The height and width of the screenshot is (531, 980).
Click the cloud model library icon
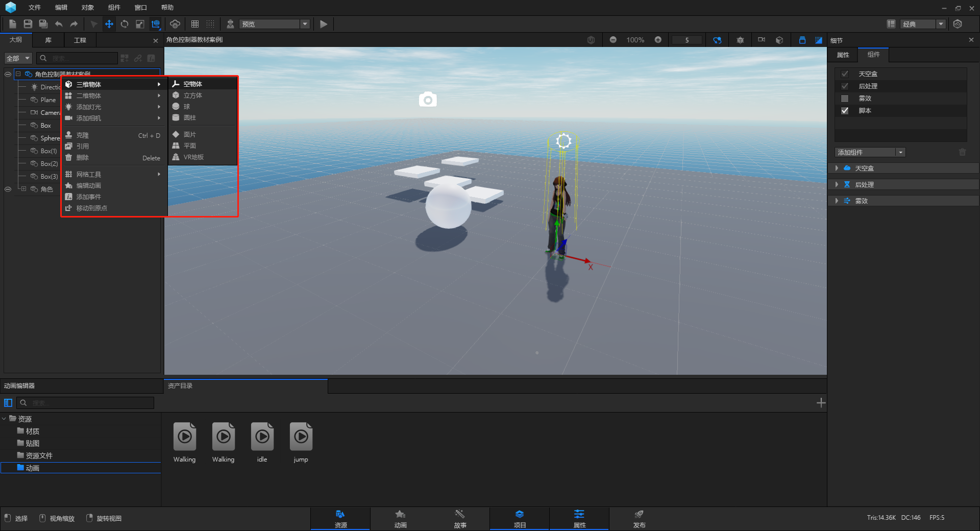pos(175,24)
